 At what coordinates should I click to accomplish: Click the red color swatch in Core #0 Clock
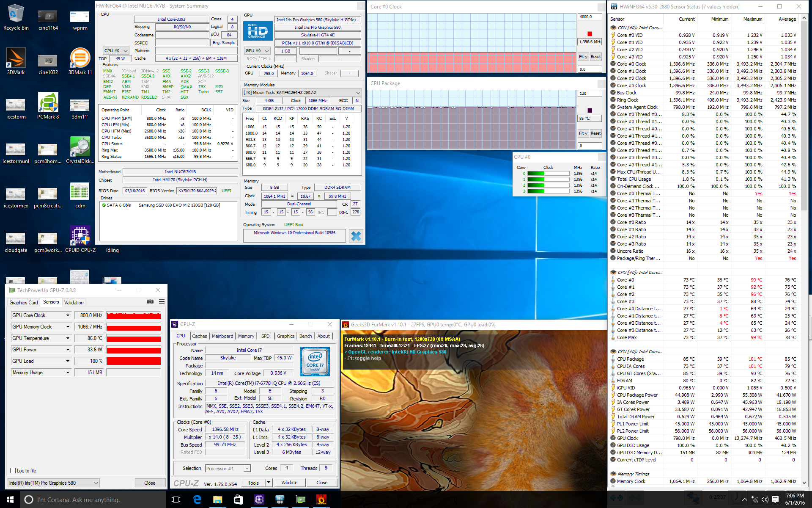pyautogui.click(x=590, y=34)
